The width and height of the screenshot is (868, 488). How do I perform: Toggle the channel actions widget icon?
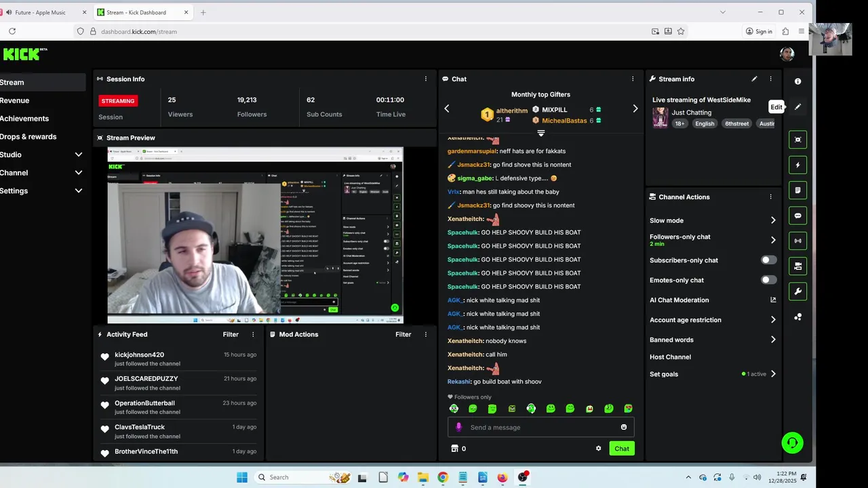(x=797, y=266)
